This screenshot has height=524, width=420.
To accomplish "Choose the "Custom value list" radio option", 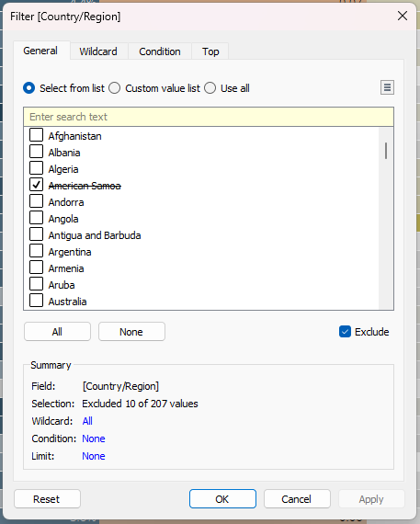I will 114,88.
